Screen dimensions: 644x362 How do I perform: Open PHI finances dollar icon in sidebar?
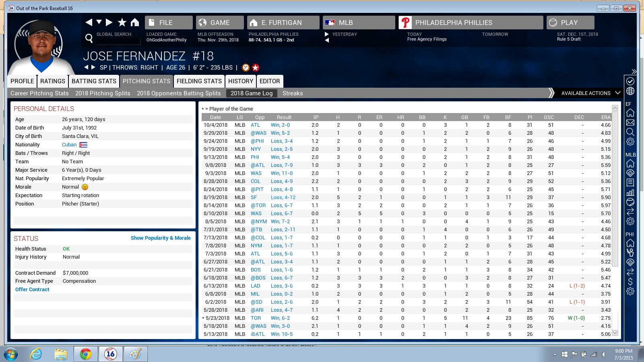click(x=630, y=282)
